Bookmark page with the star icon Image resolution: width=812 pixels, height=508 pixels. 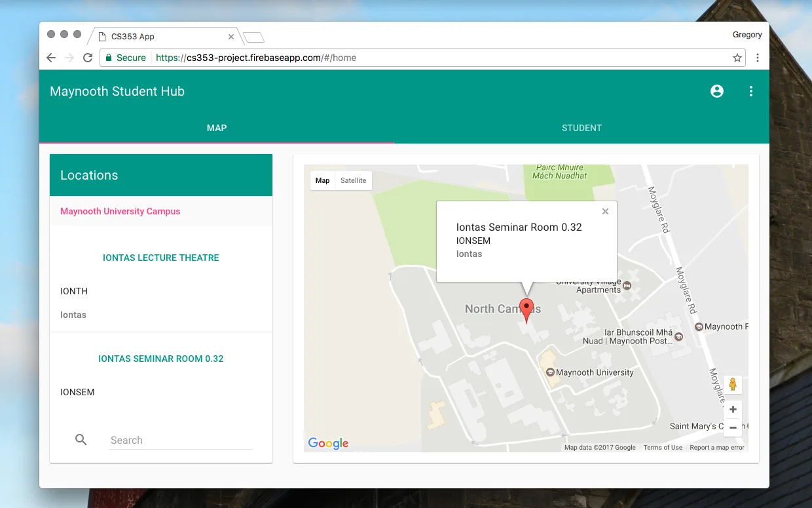pyautogui.click(x=737, y=58)
